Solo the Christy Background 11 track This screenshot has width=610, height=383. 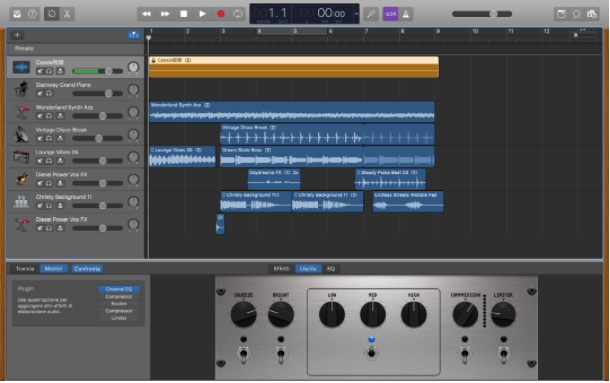49,206
